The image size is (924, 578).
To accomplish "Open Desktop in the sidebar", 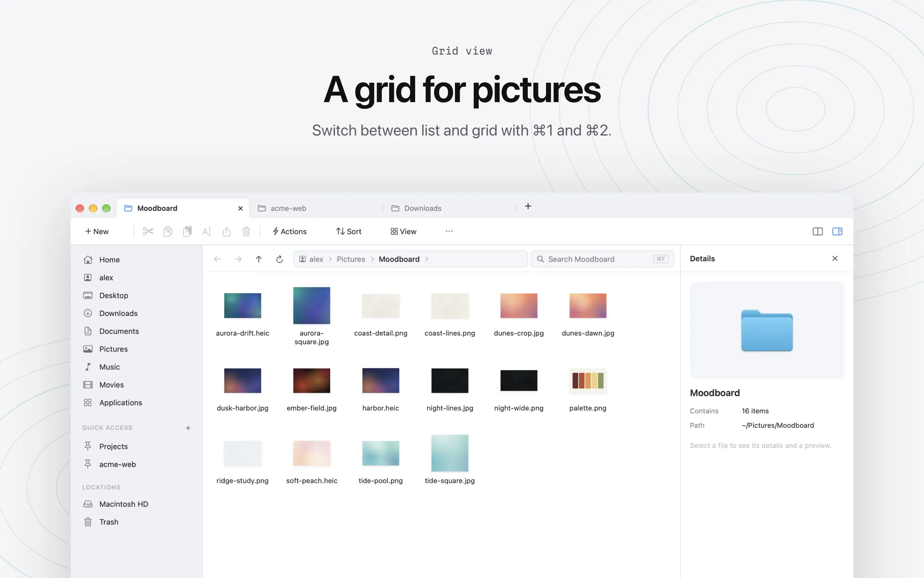I will [136, 295].
